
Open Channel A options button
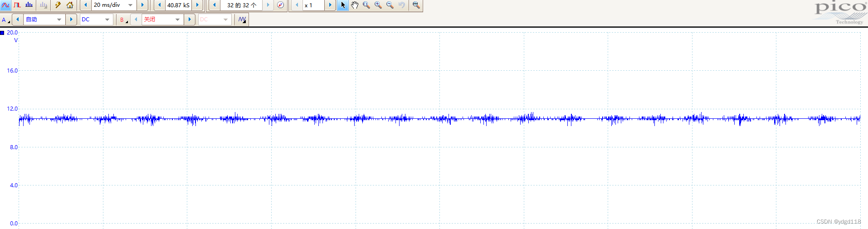click(5, 19)
